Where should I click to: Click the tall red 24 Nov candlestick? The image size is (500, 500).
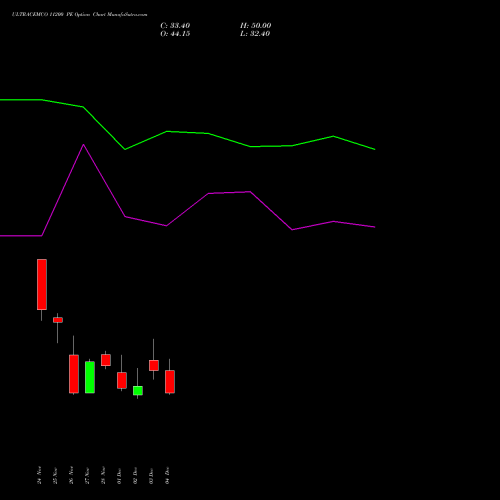pyautogui.click(x=42, y=284)
